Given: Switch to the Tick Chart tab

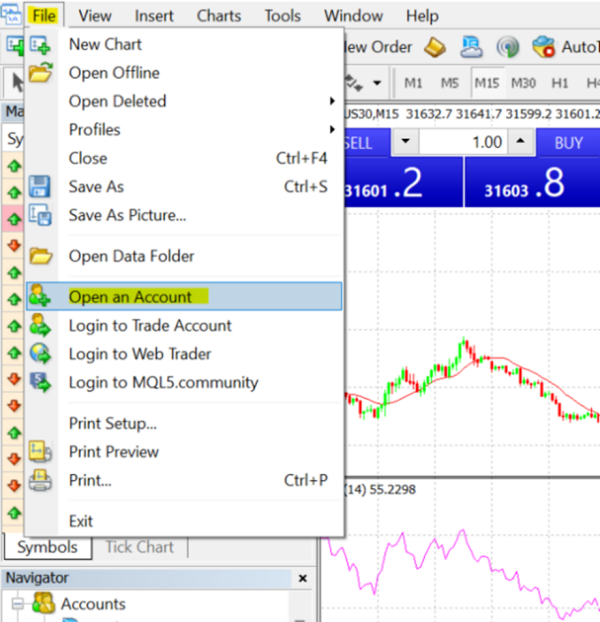Looking at the screenshot, I should [140, 547].
